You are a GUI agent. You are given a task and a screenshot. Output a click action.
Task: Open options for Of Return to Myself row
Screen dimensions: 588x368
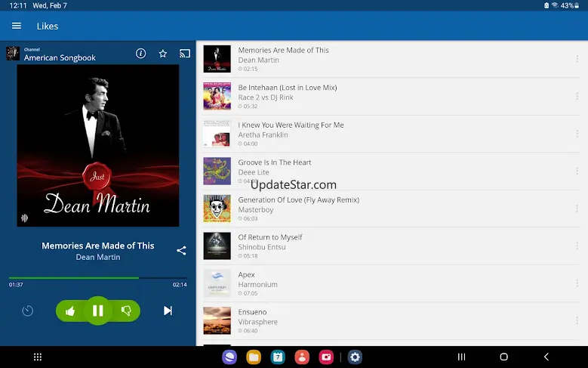pos(577,246)
